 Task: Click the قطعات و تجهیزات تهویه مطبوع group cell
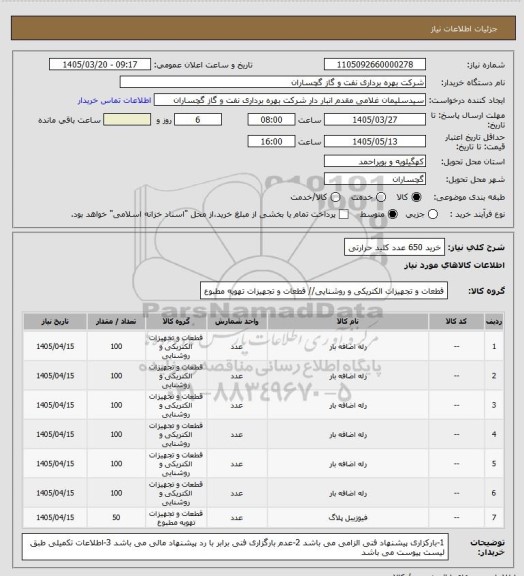[176, 518]
